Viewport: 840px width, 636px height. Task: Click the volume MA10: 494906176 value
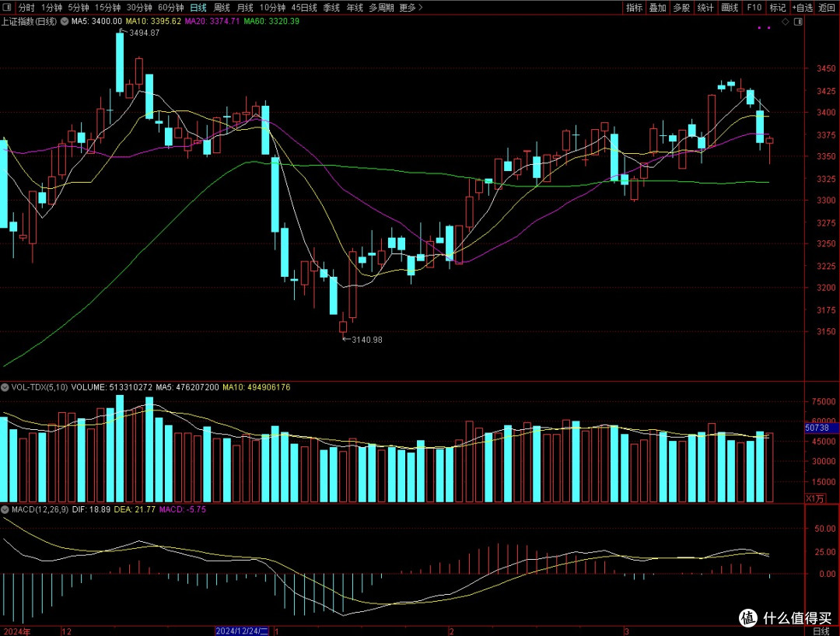[x=257, y=387]
